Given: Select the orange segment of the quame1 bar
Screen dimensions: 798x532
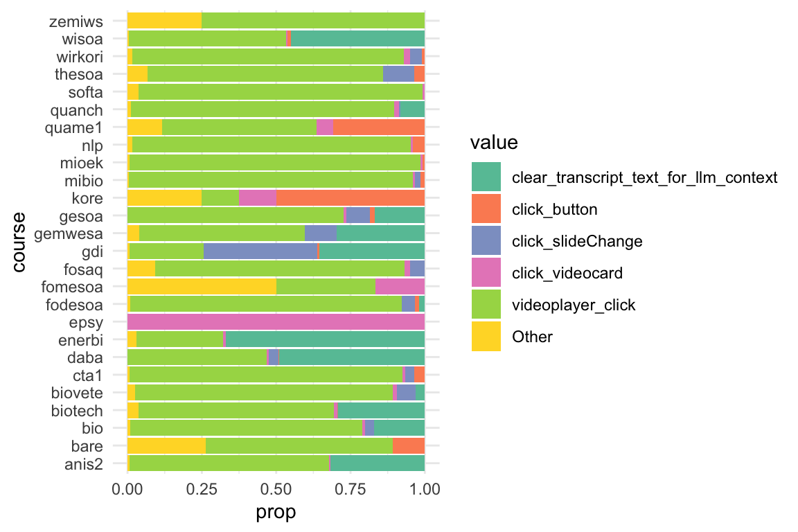Looking at the screenshot, I should [x=379, y=127].
